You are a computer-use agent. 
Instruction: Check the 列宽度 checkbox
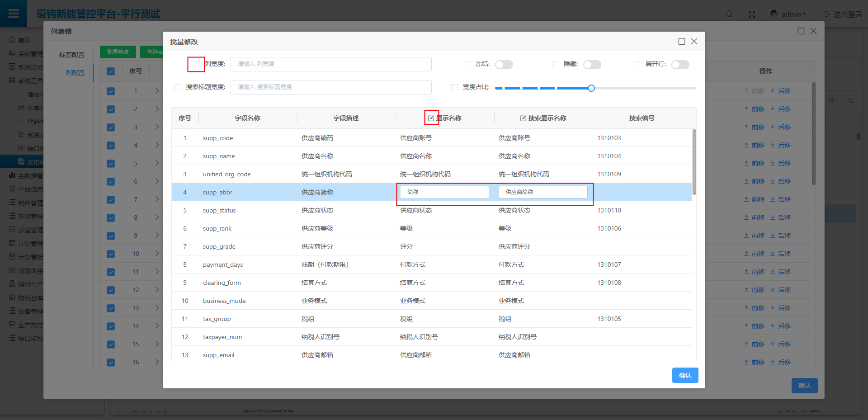(x=196, y=64)
